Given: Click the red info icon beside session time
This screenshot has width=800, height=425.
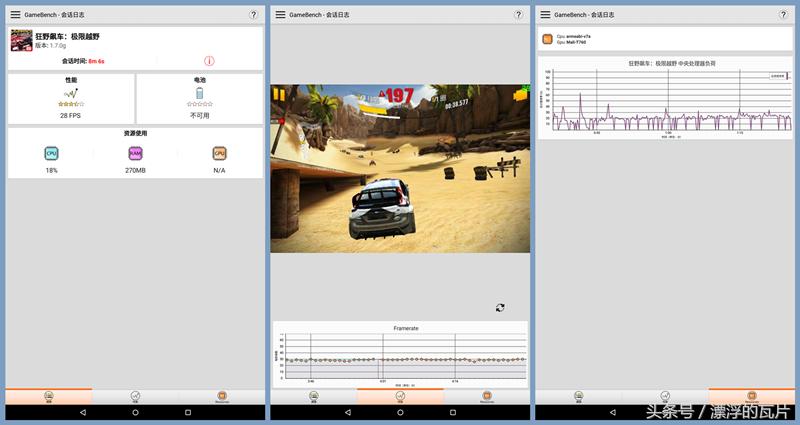Looking at the screenshot, I should [209, 61].
